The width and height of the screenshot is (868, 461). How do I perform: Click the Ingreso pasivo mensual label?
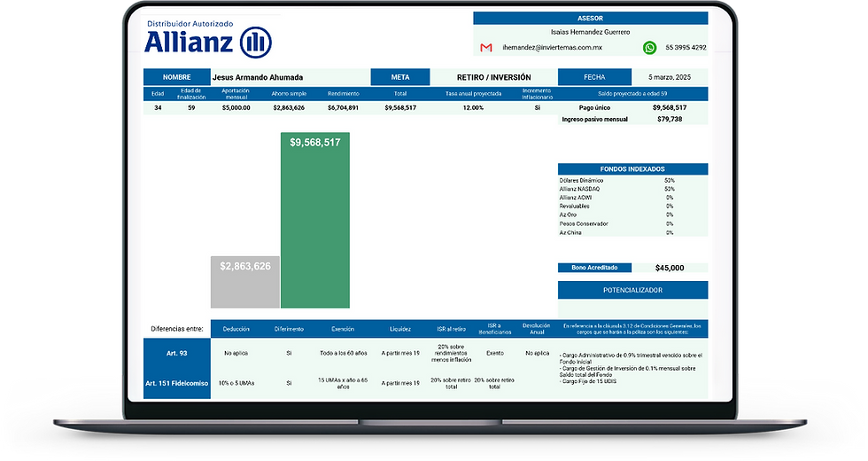(594, 119)
